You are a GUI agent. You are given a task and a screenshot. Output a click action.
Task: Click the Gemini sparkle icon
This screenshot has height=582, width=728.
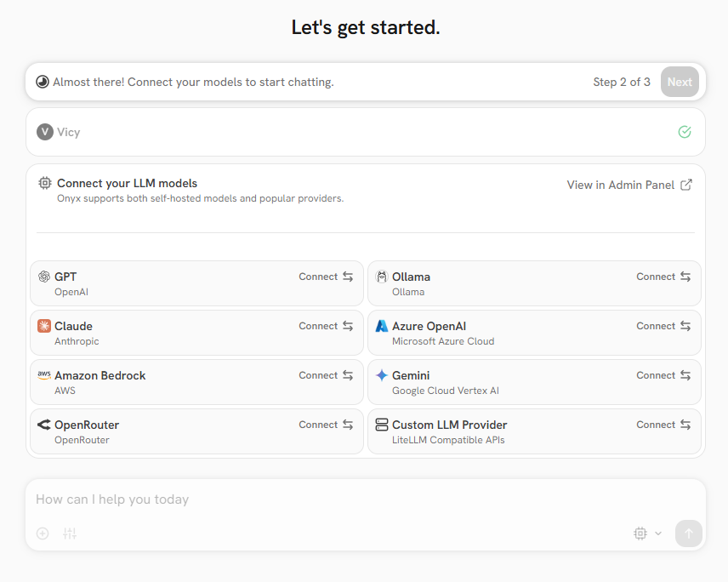coord(382,375)
